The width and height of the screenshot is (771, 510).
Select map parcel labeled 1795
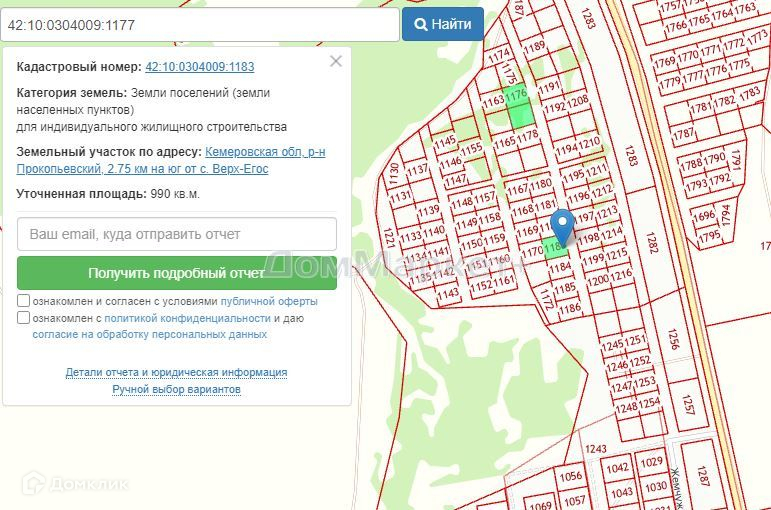click(x=710, y=237)
